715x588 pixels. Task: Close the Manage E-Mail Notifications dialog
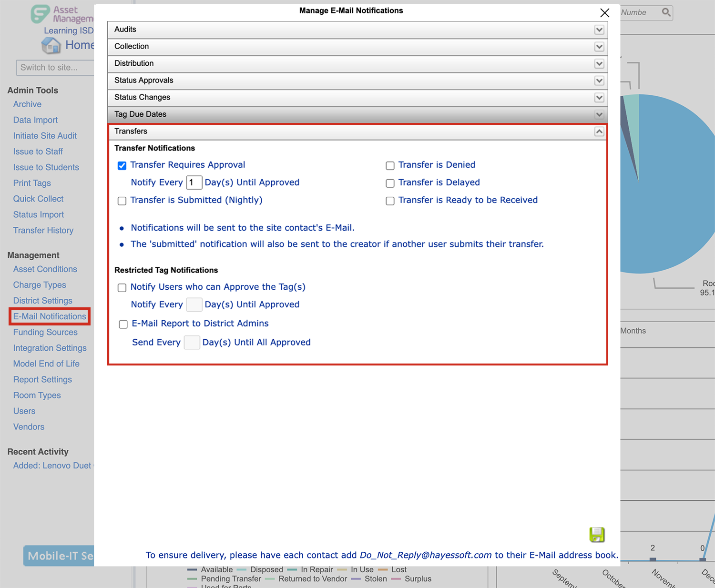click(604, 13)
